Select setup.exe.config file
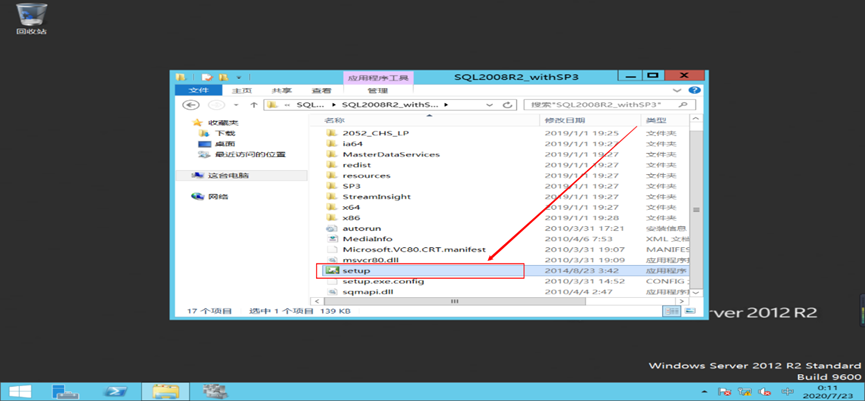 click(375, 281)
